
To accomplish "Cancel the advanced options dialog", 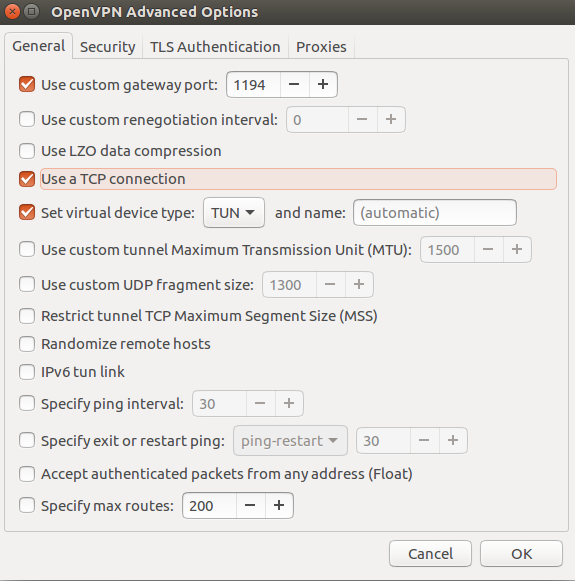I will [x=430, y=554].
